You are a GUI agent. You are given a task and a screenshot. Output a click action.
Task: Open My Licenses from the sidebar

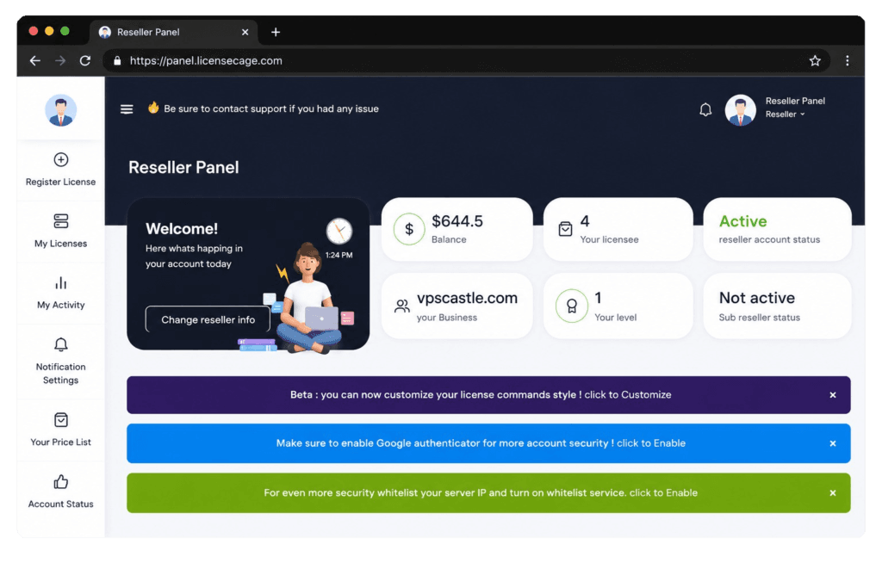click(61, 231)
